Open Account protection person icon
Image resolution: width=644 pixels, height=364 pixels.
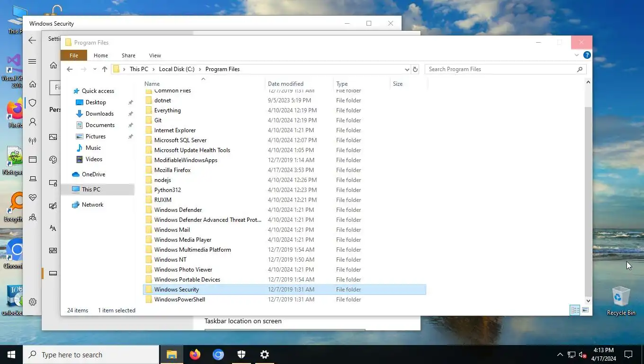(x=33, y=122)
